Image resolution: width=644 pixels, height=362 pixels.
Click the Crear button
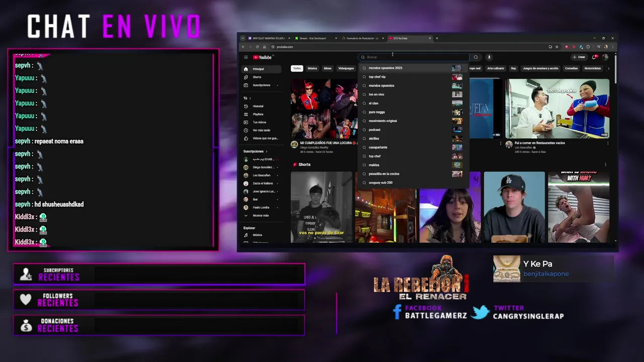(x=579, y=57)
